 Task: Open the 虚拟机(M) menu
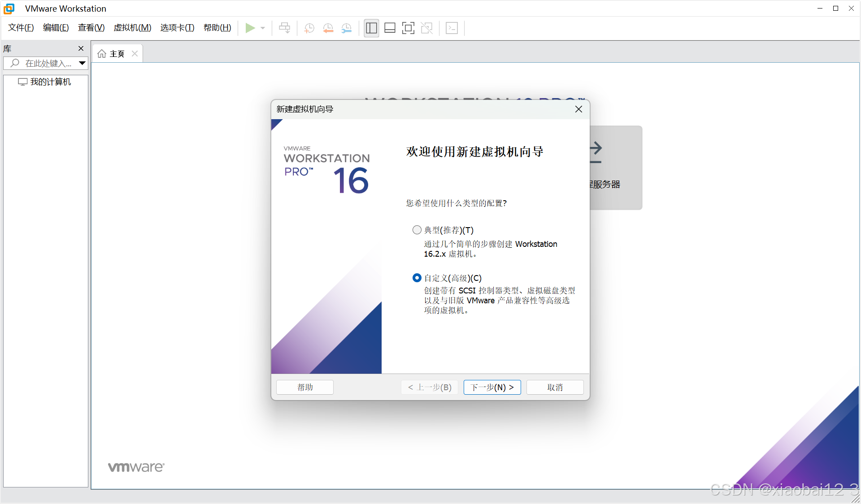132,28
